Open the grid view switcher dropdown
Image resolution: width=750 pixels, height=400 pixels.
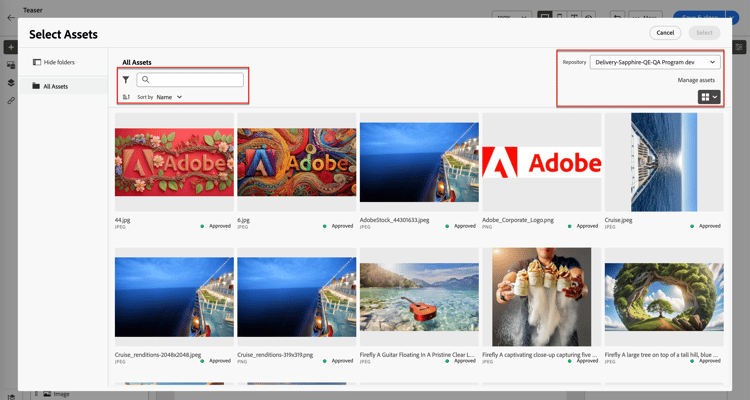tap(709, 97)
